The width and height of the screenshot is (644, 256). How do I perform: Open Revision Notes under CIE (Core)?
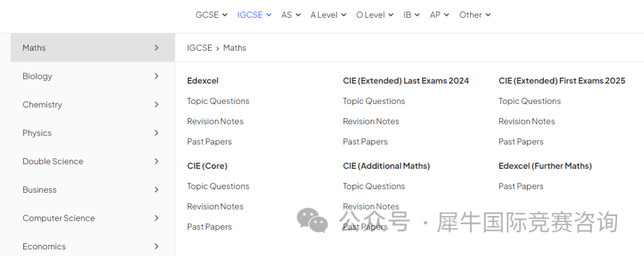(215, 206)
